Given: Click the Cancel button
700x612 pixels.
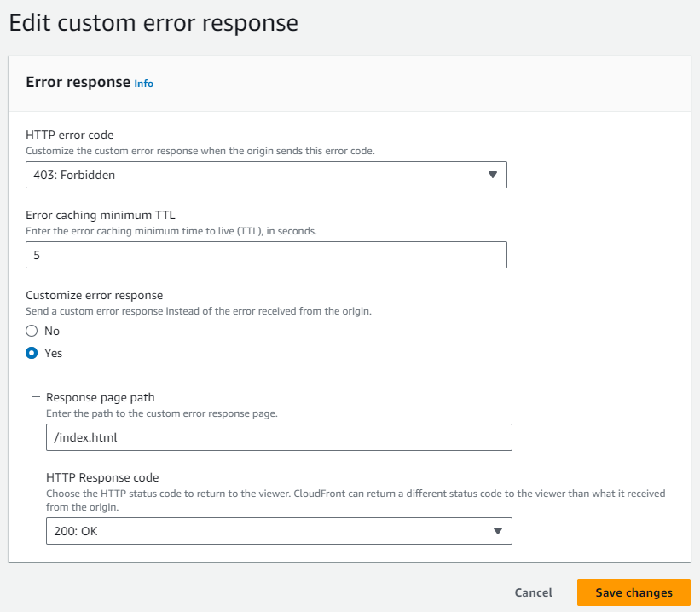Looking at the screenshot, I should pos(533,592).
